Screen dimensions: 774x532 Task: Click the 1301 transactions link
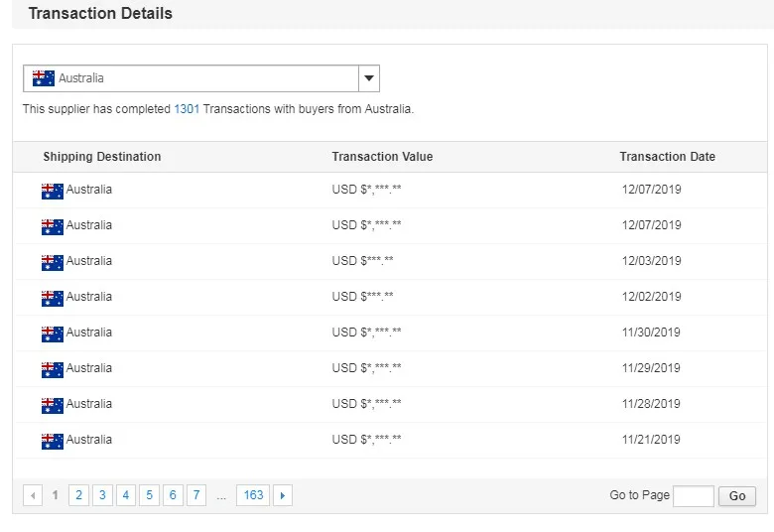[x=187, y=109]
